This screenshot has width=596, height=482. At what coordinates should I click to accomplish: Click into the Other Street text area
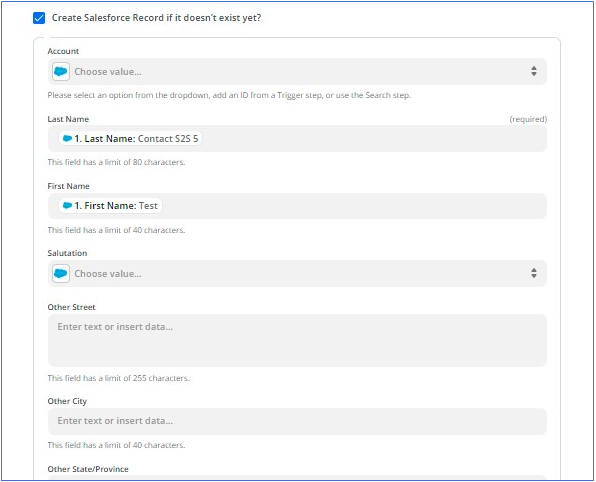297,341
